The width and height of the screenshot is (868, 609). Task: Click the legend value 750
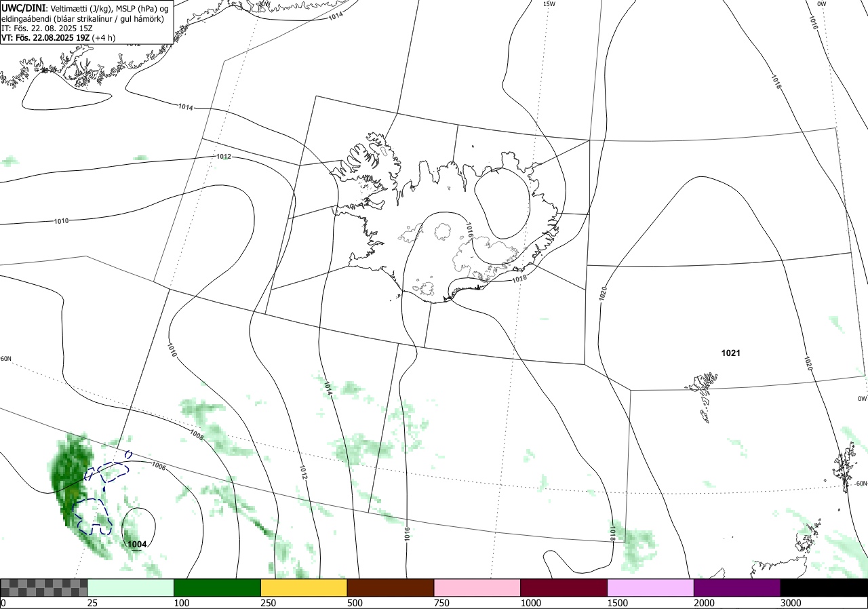(442, 603)
